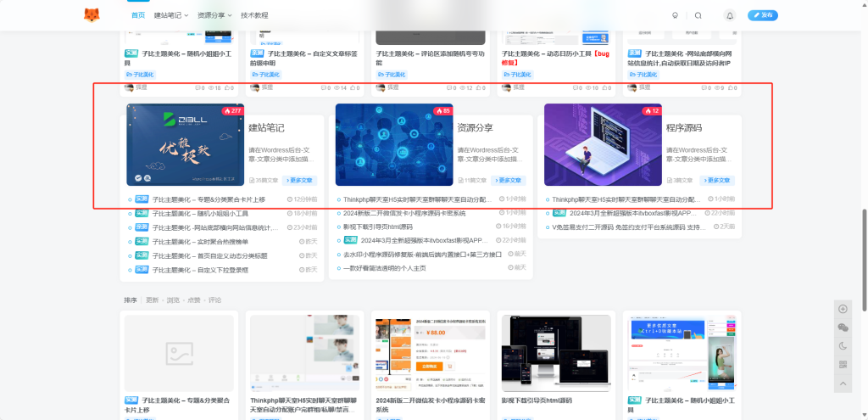Click the 子比美化 tag under 动态日历小工具 card
868x420 pixels.
[517, 75]
